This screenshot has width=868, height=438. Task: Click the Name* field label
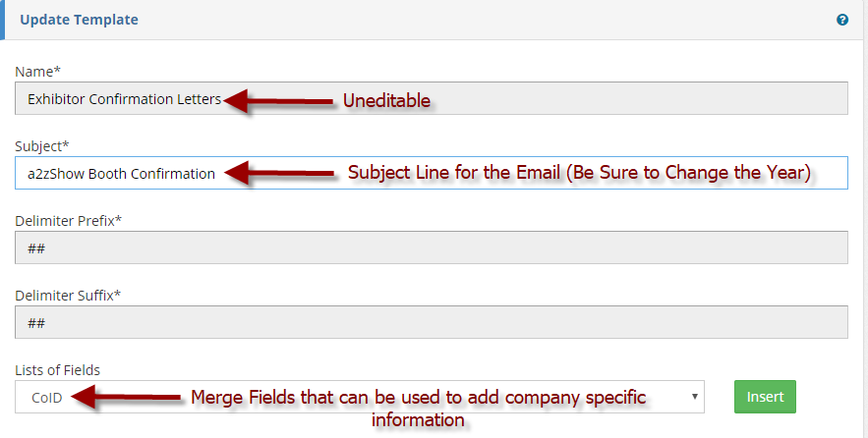(x=37, y=72)
